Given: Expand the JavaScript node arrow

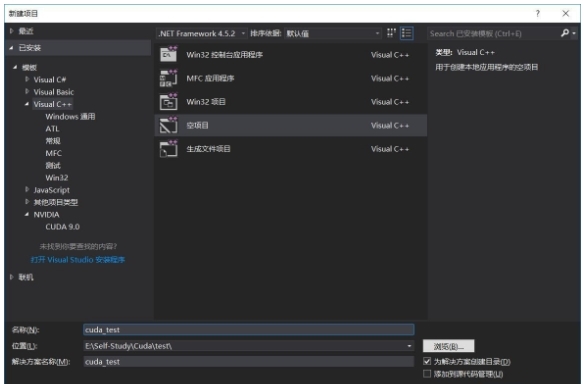Looking at the screenshot, I should click(27, 190).
